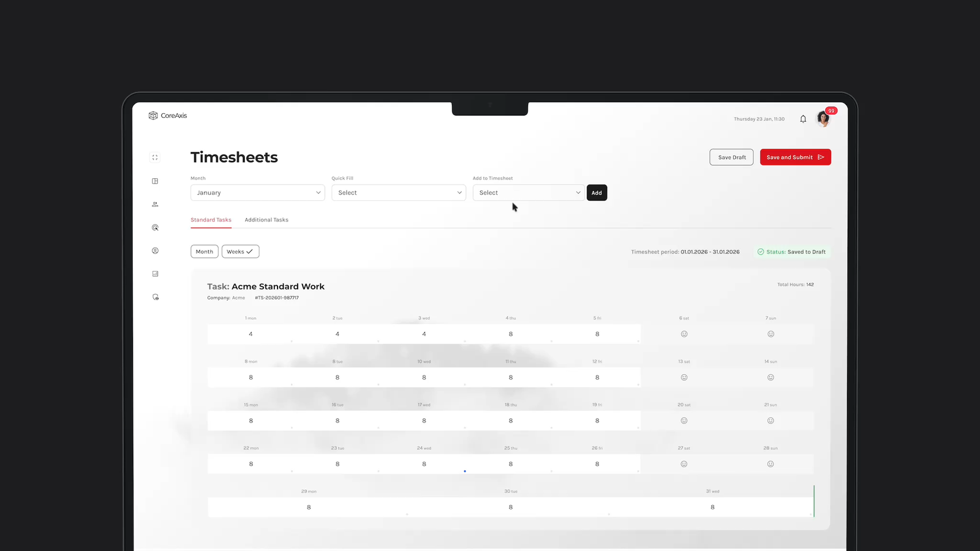
Task: Switch to the Additional Tasks tab
Action: pyautogui.click(x=266, y=220)
